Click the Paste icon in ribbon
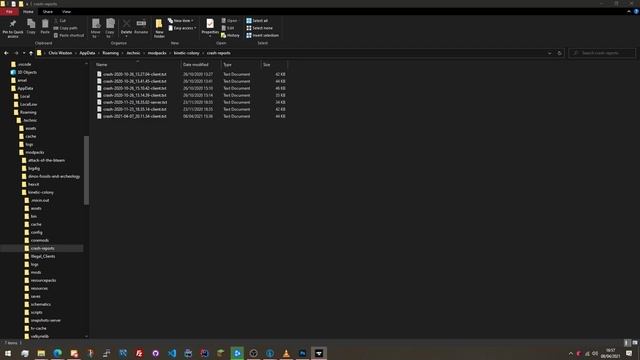The width and height of the screenshot is (640, 360). click(x=45, y=27)
